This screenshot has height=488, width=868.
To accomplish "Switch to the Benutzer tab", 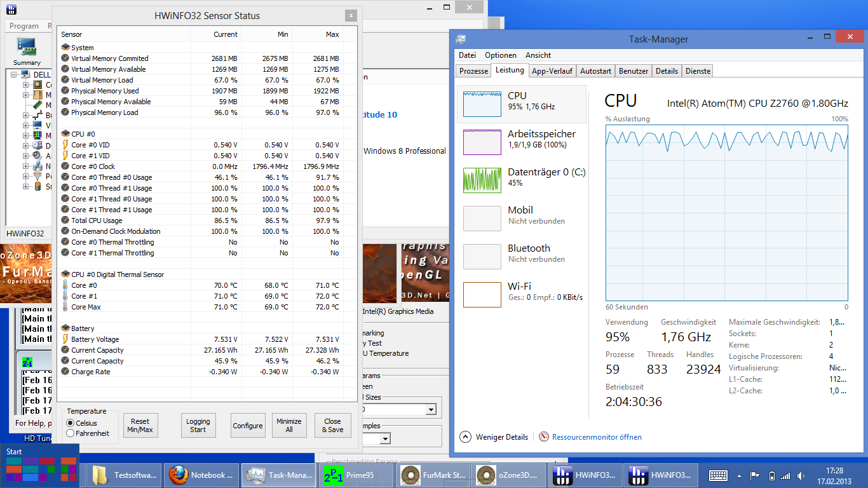I will [634, 71].
